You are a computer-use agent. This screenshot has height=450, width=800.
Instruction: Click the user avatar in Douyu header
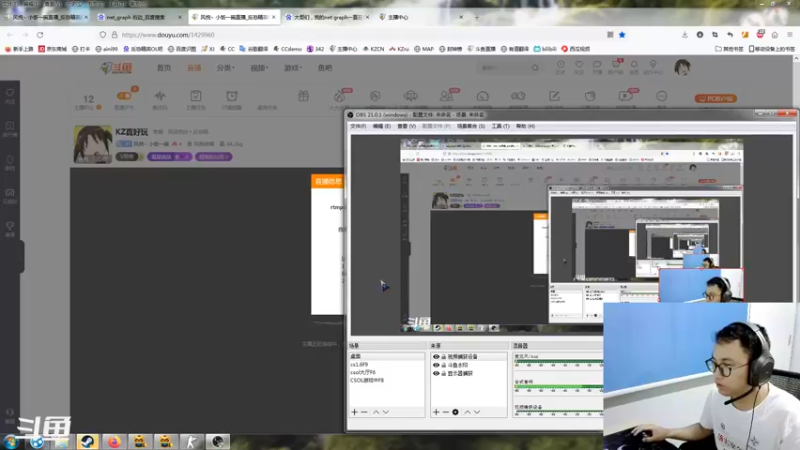682,67
